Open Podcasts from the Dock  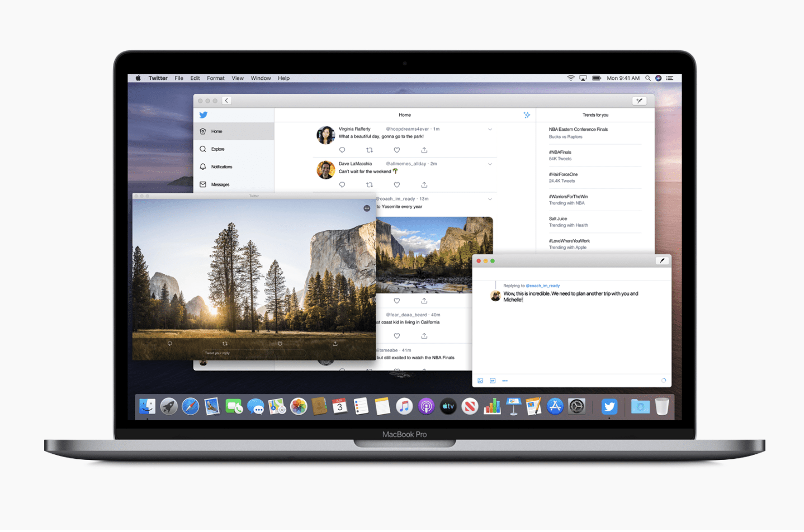tap(427, 406)
